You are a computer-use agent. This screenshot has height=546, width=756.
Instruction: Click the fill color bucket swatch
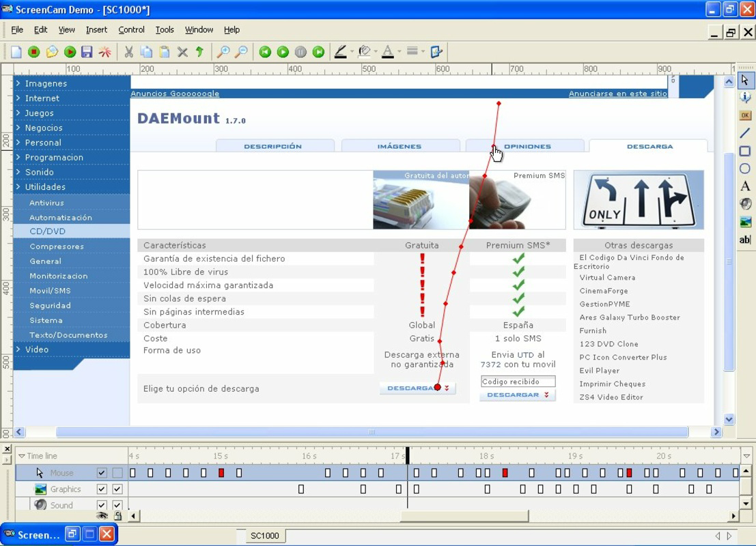tap(365, 52)
